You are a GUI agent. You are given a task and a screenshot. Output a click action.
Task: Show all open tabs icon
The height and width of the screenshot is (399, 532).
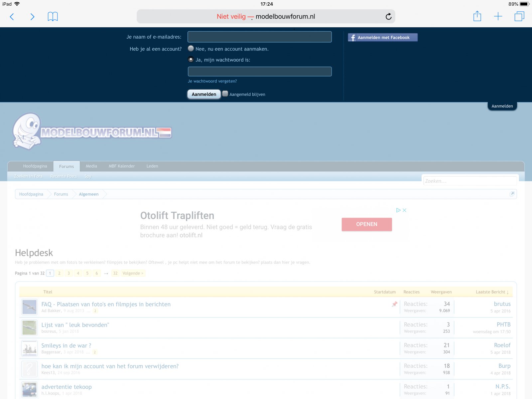[x=519, y=16]
